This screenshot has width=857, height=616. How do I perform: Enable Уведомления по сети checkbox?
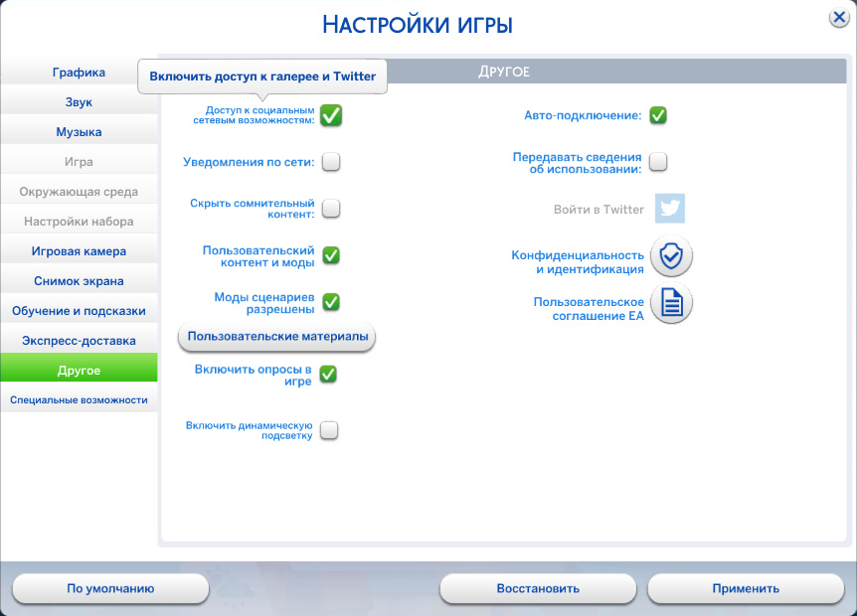[331, 162]
